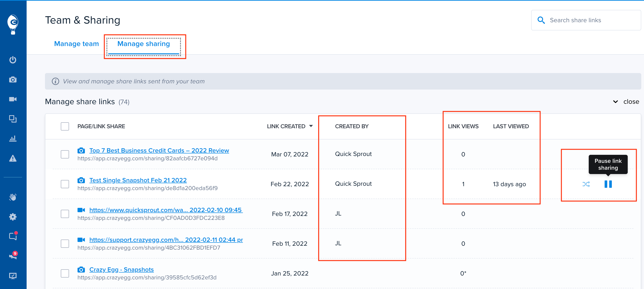Open the overlapping squares sidebar icon
This screenshot has height=289, width=644.
tap(13, 119)
